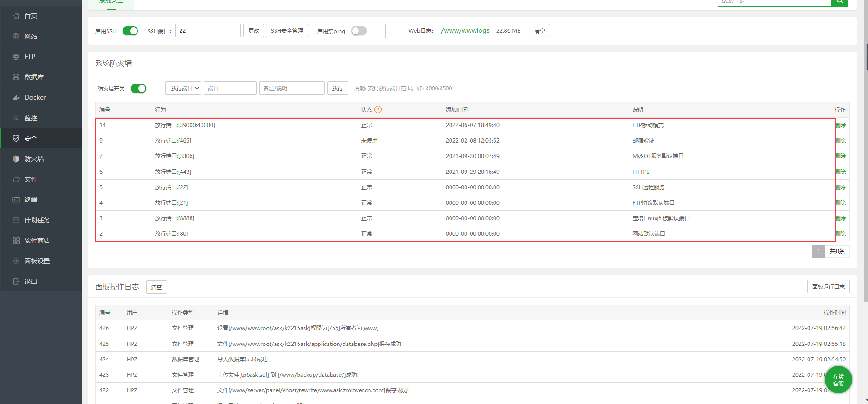Open 数据库 menu item
The height and width of the screenshot is (404, 868).
(34, 77)
